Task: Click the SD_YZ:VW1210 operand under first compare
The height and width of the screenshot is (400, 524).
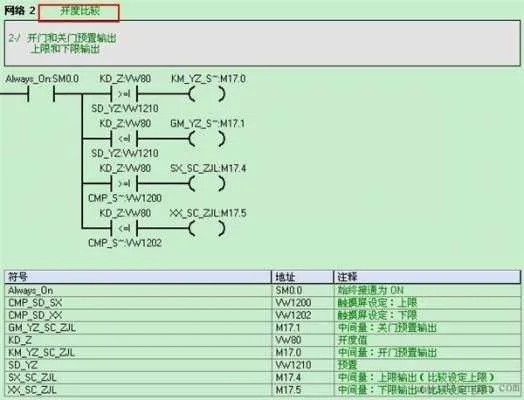Action: click(x=125, y=109)
